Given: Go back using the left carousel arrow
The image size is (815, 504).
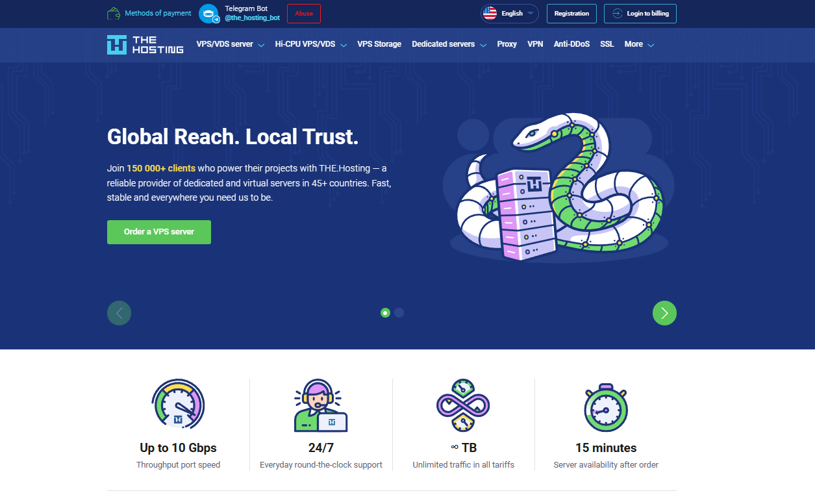Looking at the screenshot, I should (x=119, y=312).
